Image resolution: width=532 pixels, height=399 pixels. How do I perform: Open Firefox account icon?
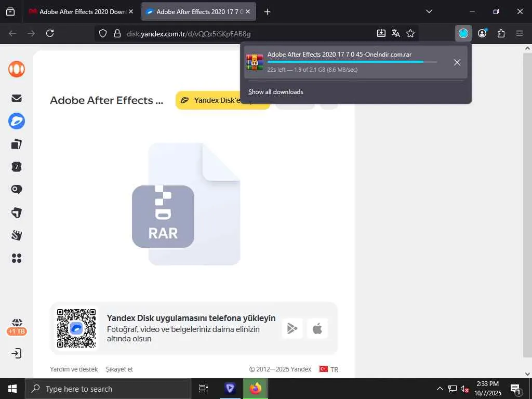click(x=482, y=33)
